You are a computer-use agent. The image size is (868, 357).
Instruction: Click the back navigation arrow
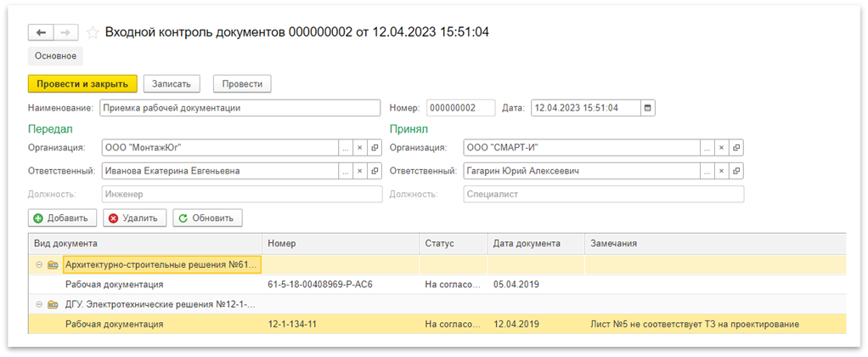pos(41,32)
